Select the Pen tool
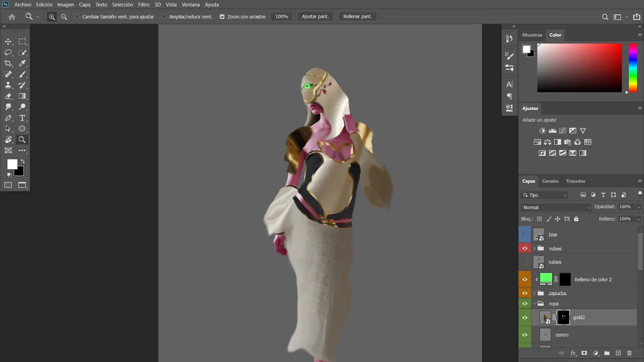 click(8, 118)
